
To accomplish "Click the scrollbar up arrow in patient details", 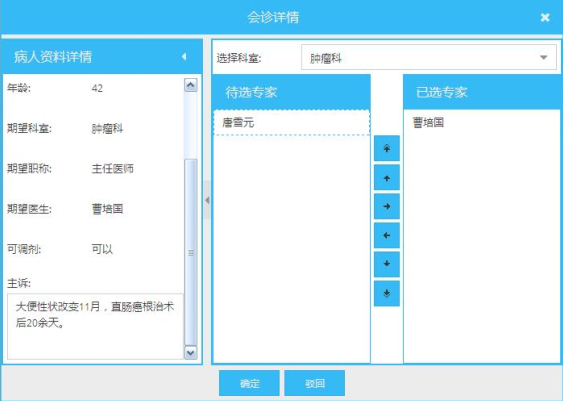I will (x=190, y=85).
